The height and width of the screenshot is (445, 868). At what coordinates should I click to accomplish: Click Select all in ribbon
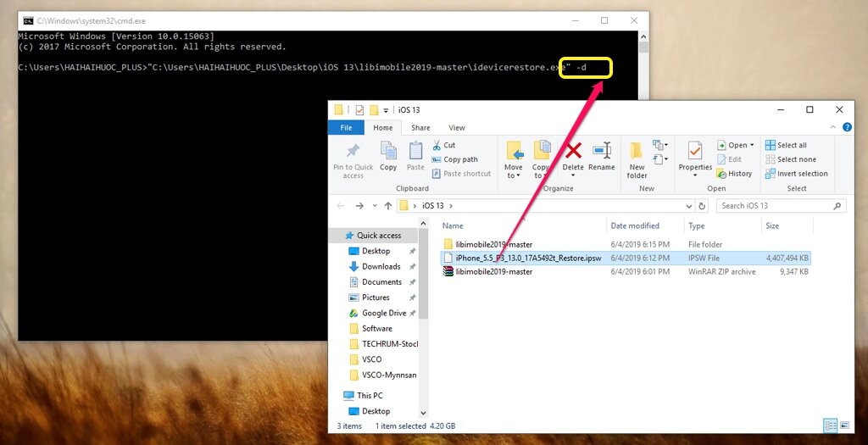point(786,145)
